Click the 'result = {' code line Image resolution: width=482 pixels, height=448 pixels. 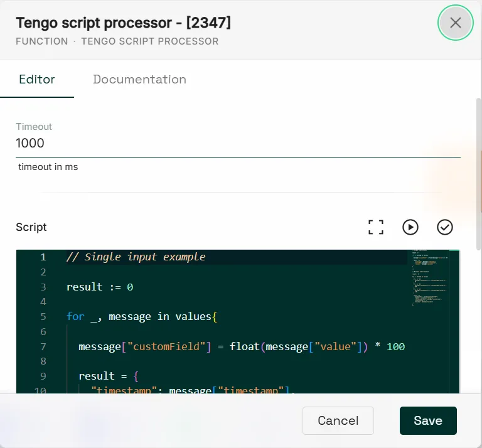click(x=109, y=376)
